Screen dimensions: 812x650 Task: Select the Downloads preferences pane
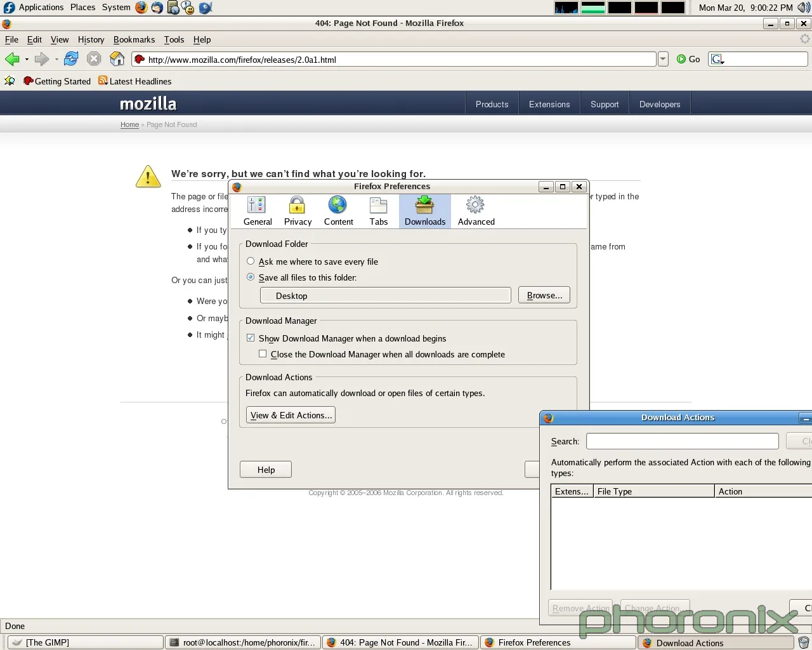(425, 211)
